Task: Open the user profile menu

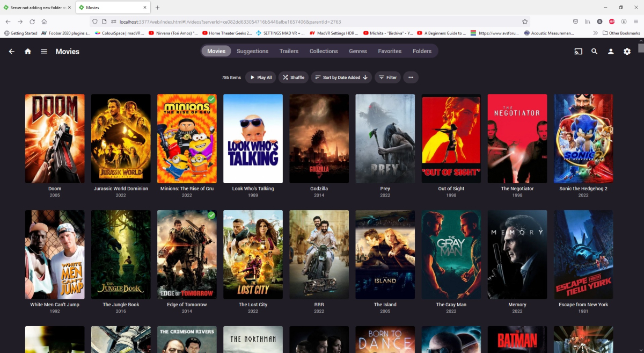Action: [610, 51]
